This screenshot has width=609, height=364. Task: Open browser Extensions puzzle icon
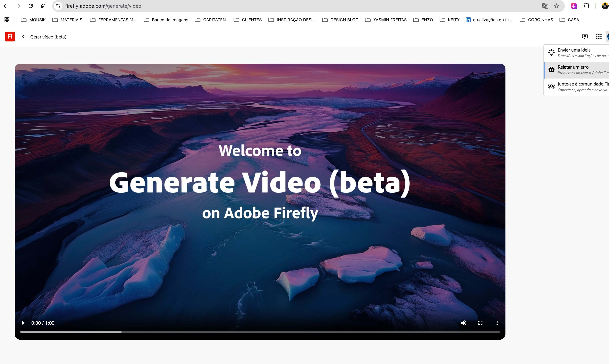(586, 6)
